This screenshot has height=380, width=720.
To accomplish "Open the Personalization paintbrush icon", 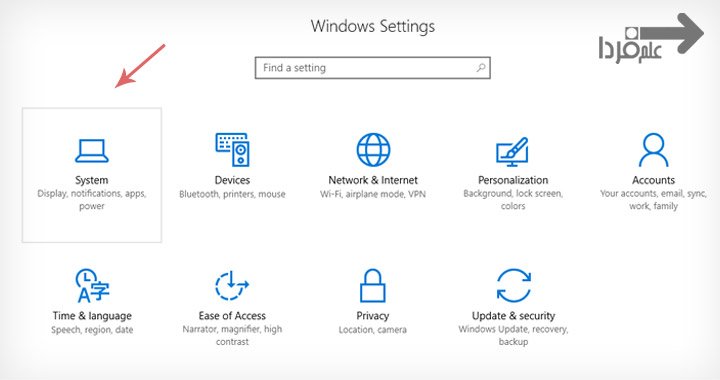I will pos(513,152).
